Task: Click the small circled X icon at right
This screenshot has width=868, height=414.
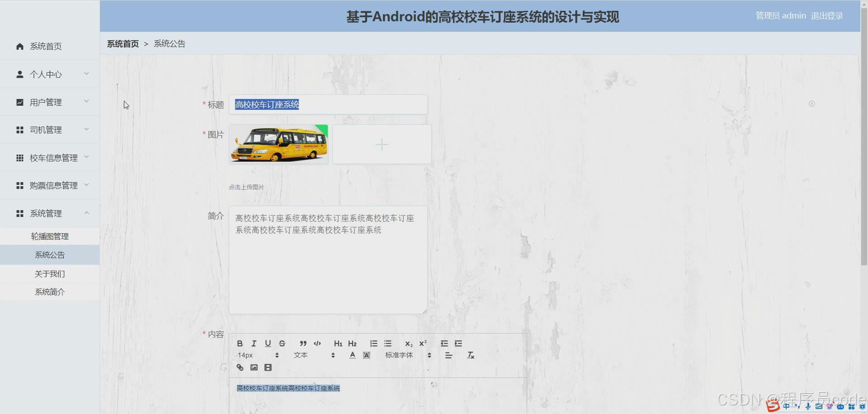Action: [811, 104]
